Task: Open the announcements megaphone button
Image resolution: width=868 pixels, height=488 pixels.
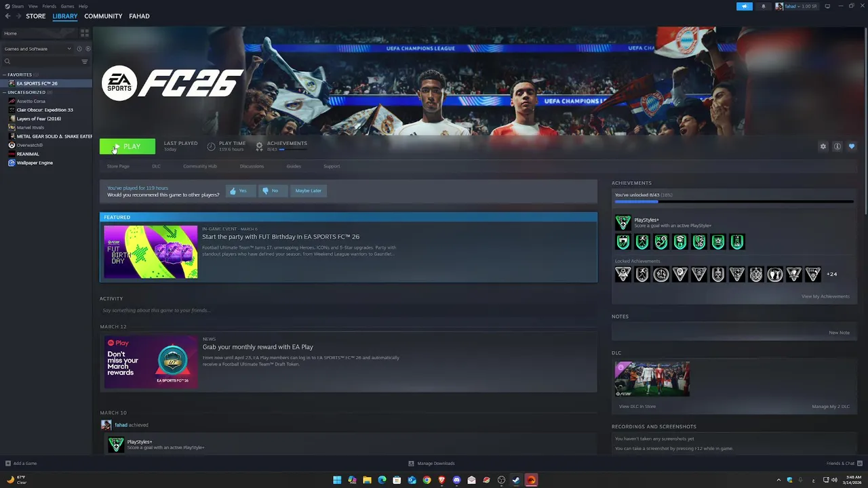Action: (745, 6)
